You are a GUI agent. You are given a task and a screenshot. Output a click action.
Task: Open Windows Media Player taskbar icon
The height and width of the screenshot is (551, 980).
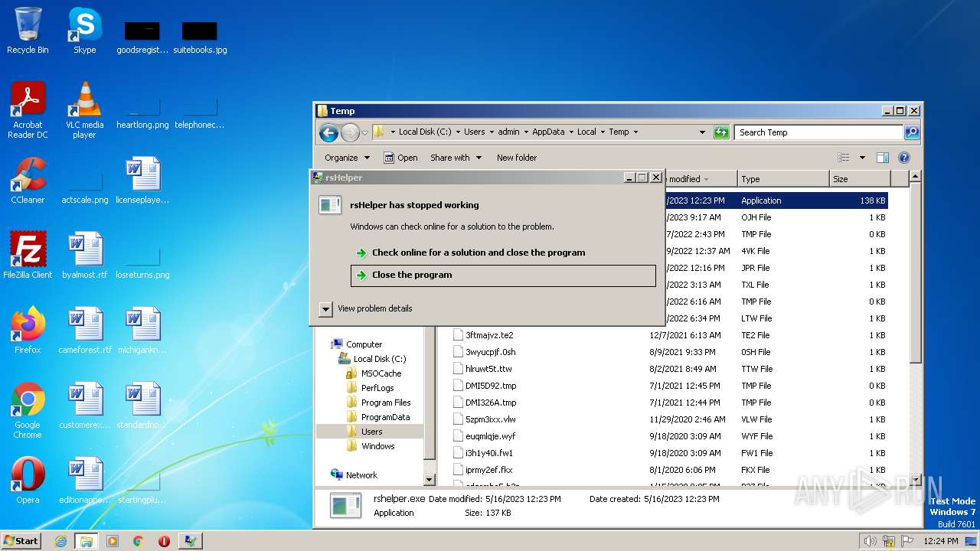(113, 541)
